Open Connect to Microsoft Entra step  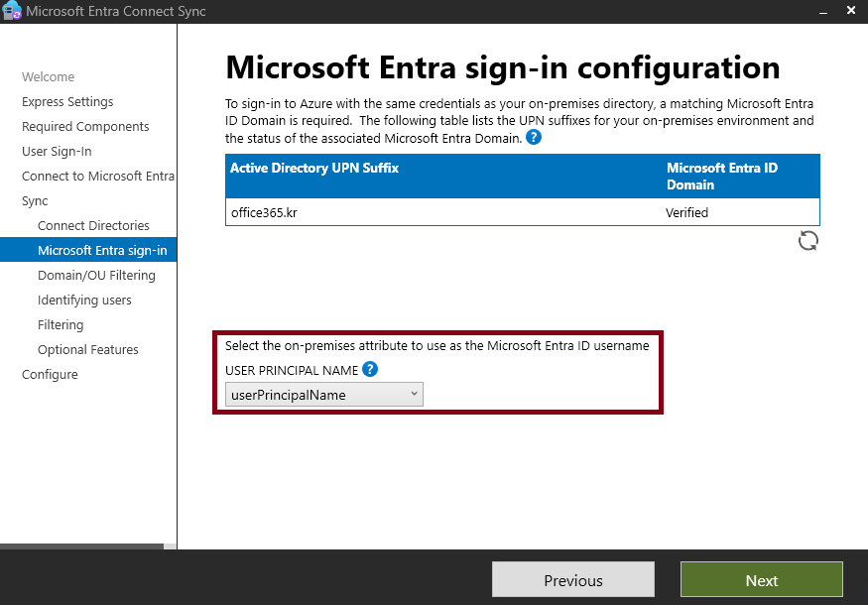click(98, 176)
